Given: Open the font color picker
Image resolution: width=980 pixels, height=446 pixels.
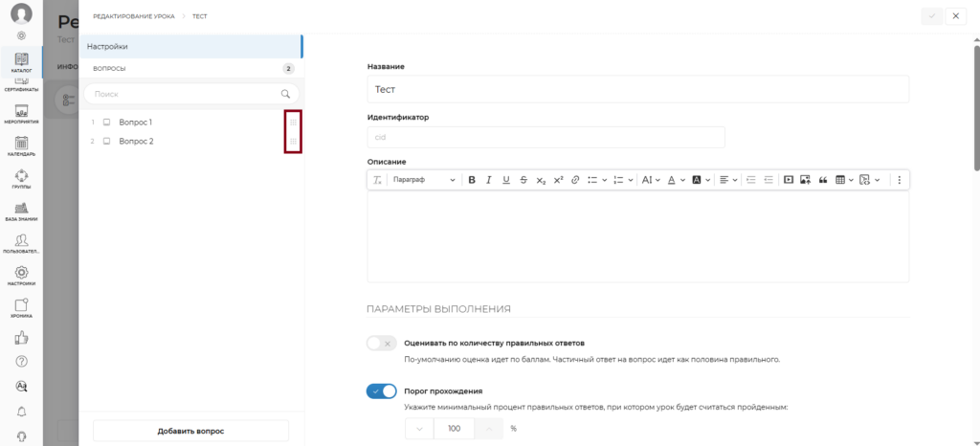Looking at the screenshot, I should click(675, 180).
